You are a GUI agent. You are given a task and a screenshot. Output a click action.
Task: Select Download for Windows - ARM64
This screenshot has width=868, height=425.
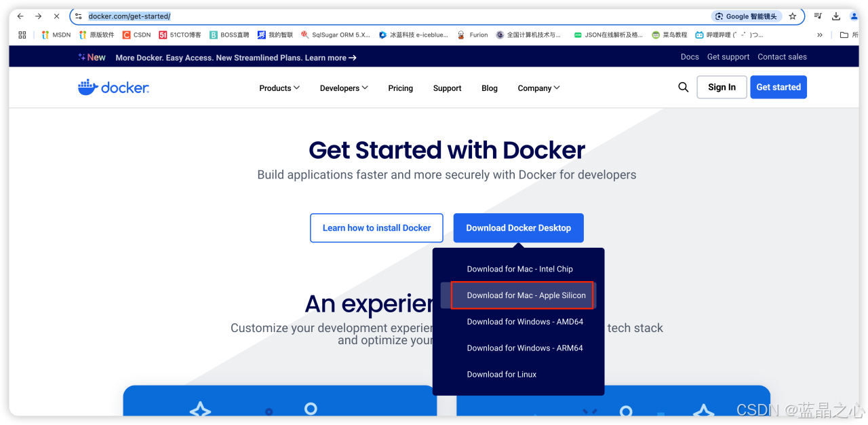pos(525,348)
